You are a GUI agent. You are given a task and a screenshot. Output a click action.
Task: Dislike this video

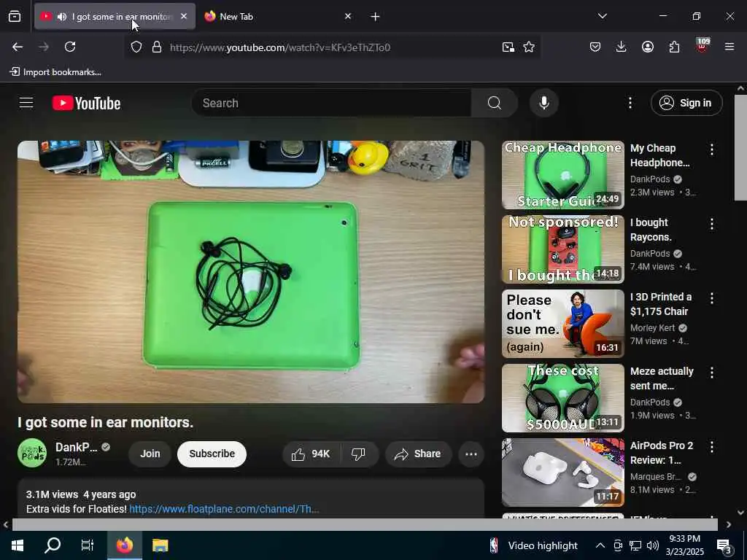[359, 454]
